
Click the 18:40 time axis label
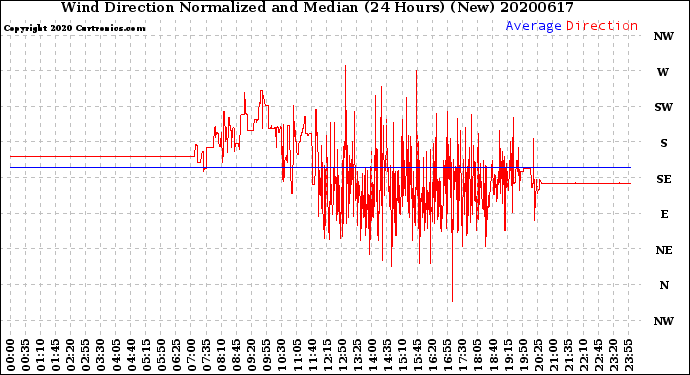coord(493,355)
